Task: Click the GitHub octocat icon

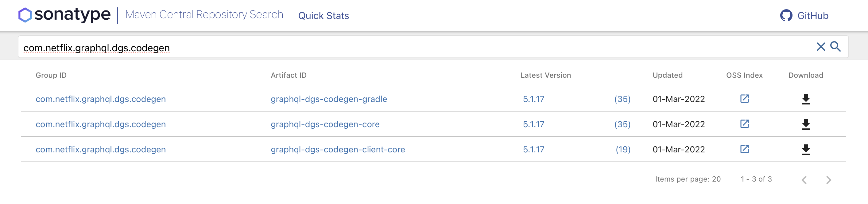Action: pyautogui.click(x=786, y=15)
